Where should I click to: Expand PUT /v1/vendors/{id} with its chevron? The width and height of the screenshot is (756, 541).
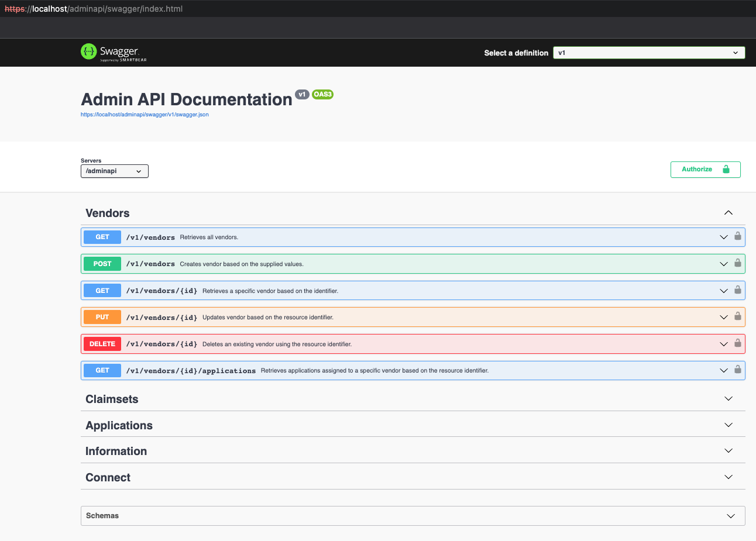724,317
